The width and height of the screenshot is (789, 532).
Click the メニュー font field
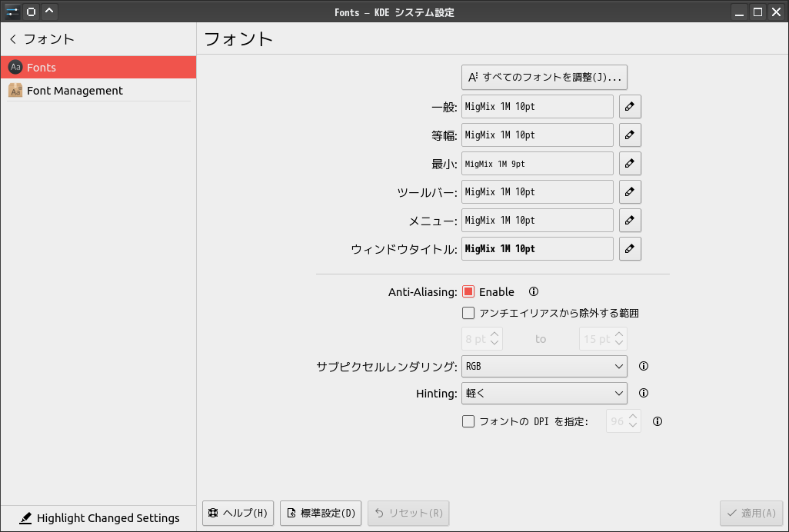click(x=538, y=220)
